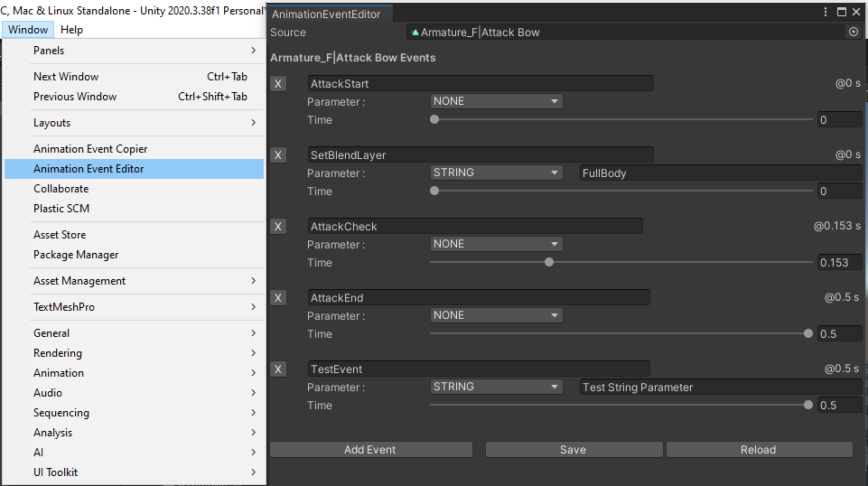The width and height of the screenshot is (868, 486).
Task: Open the Help menu in menu bar
Action: 71,30
